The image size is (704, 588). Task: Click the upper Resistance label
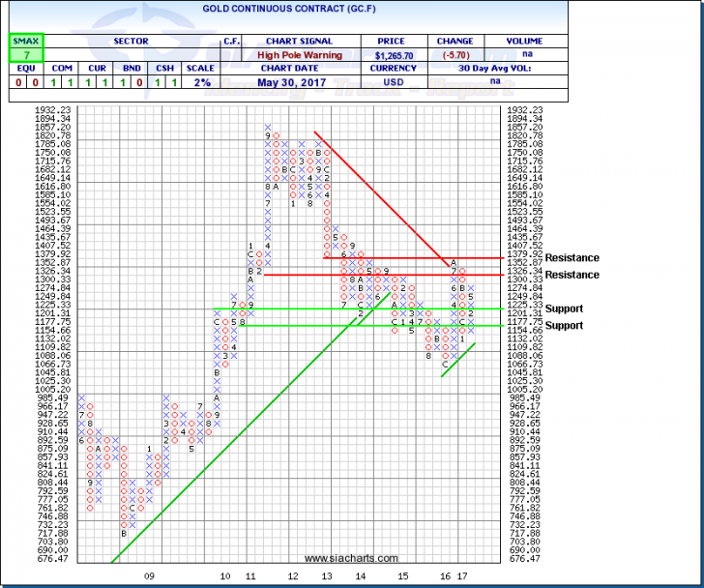click(x=572, y=258)
